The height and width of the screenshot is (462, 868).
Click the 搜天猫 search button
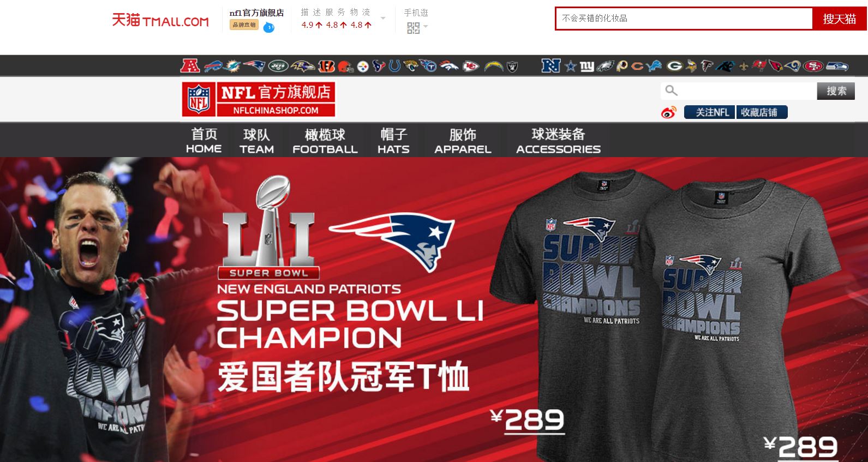point(839,19)
